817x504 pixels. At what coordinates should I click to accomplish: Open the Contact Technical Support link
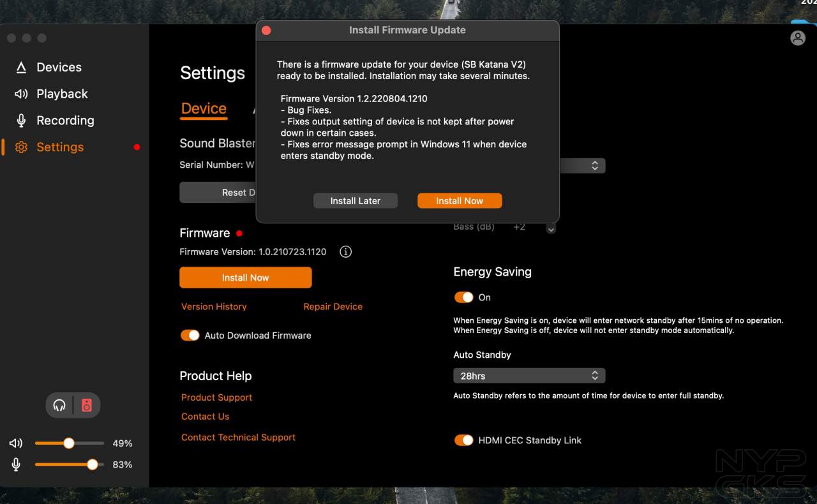coord(238,438)
